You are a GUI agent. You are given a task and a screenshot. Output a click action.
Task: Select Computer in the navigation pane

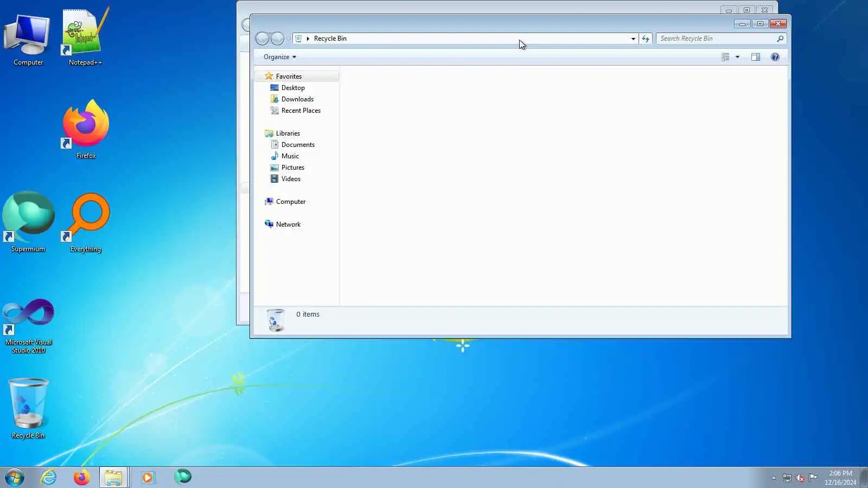(x=291, y=202)
